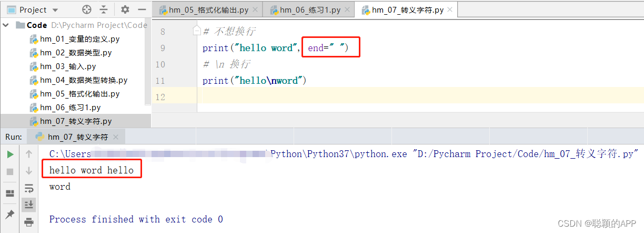Viewport: 644px width, 233px height.
Task: Select the Code root folder in the tree
Action: click(x=37, y=25)
